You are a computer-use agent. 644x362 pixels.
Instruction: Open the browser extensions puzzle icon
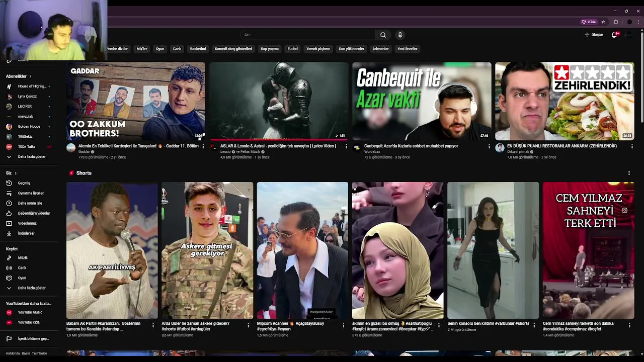616,22
